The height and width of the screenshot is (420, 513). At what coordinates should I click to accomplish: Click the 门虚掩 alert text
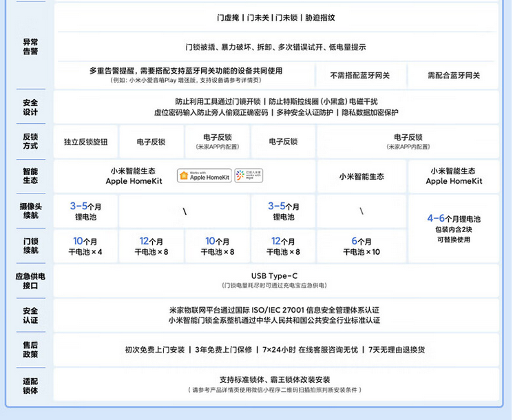[x=228, y=18]
